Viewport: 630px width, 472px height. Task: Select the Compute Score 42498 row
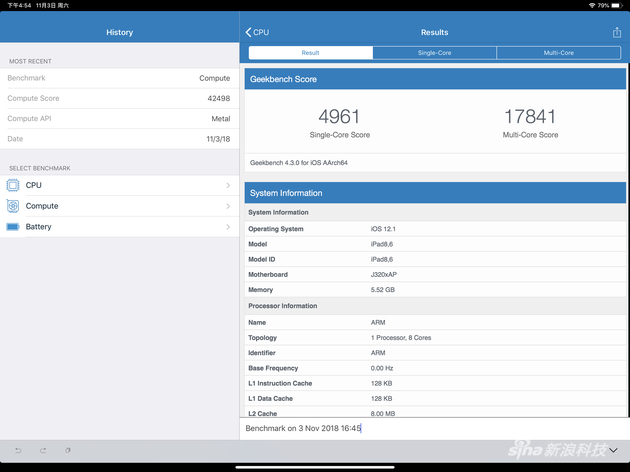pos(119,98)
